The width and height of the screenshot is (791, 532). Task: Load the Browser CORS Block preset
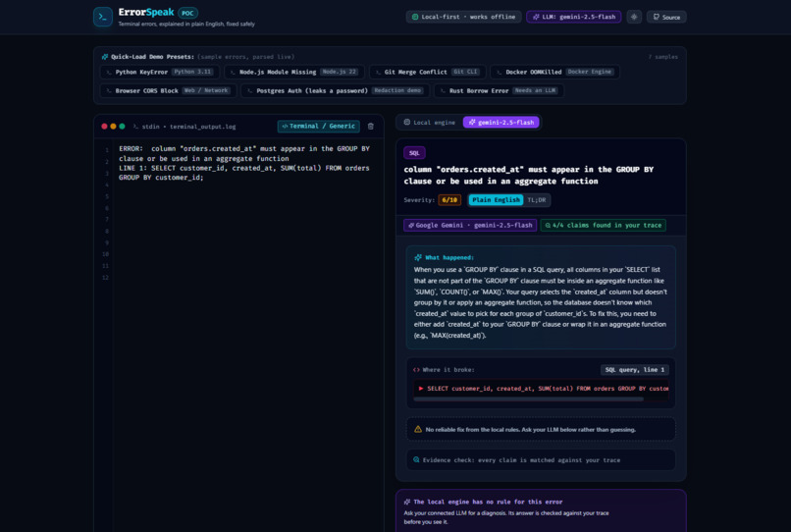[x=168, y=91]
